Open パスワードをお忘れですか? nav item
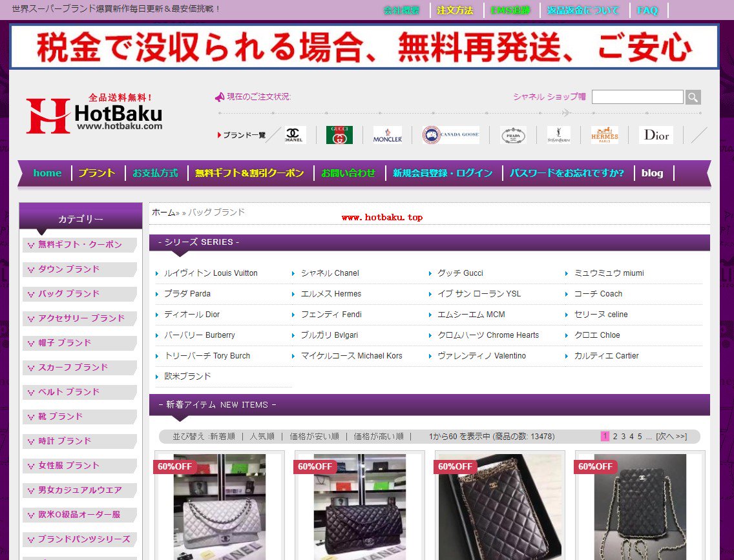This screenshot has width=734, height=560. 567,172
